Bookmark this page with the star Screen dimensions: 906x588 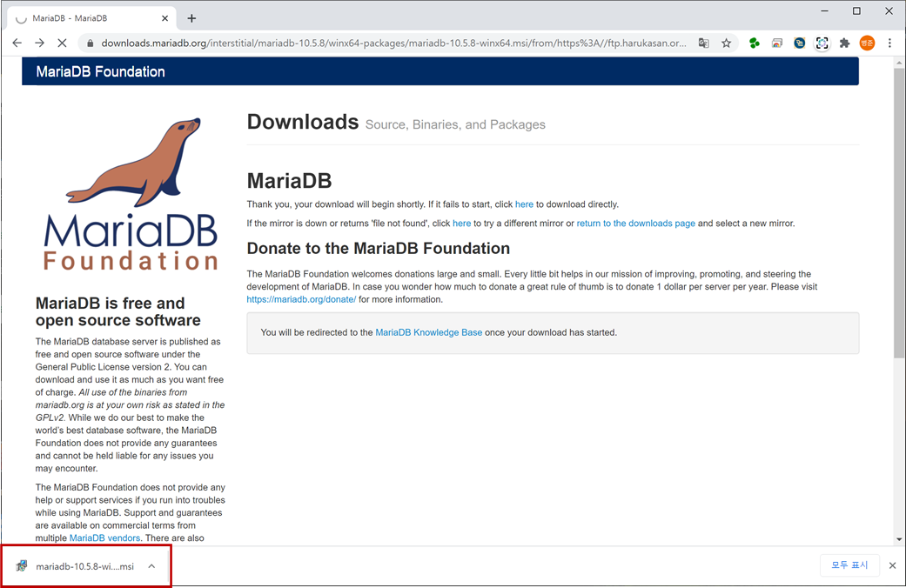coord(726,43)
